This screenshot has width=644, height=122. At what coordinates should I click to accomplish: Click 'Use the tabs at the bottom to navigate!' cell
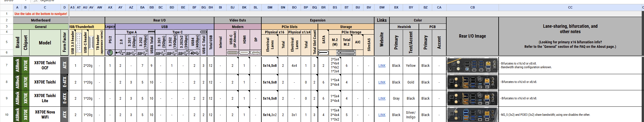coord(41,14)
